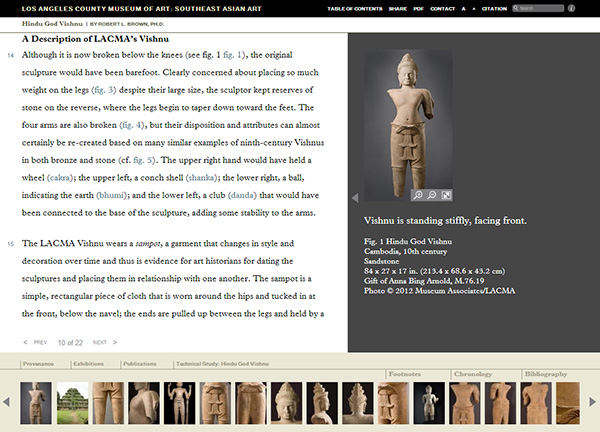The height and width of the screenshot is (432, 600).
Task: Select the stepped pyramid temple thumbnail
Action: click(x=72, y=403)
